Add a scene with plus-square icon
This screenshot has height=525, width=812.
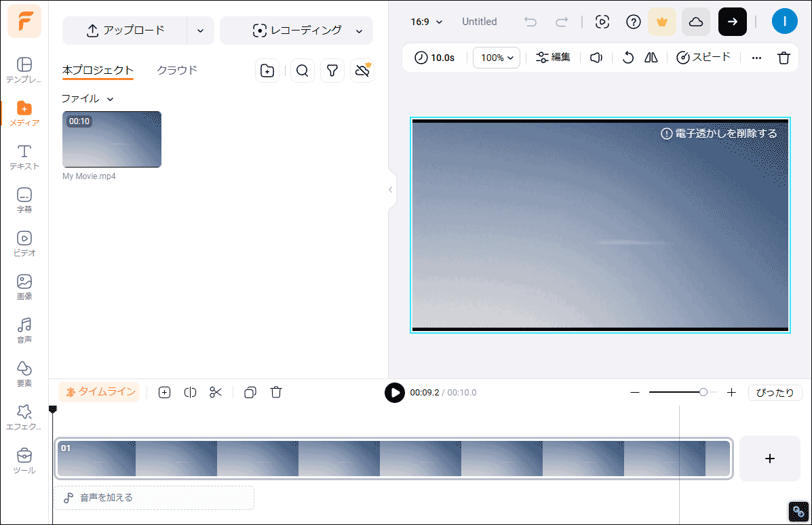coord(165,393)
